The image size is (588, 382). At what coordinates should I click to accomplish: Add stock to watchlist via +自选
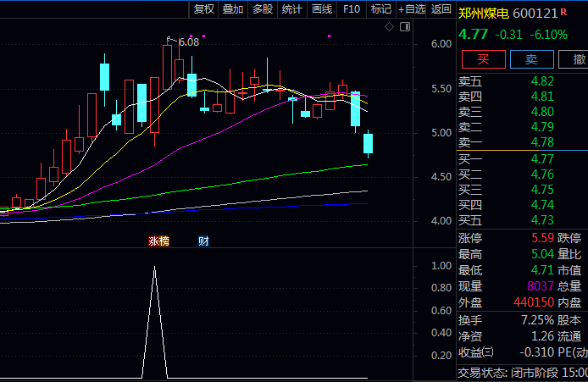pos(411,9)
